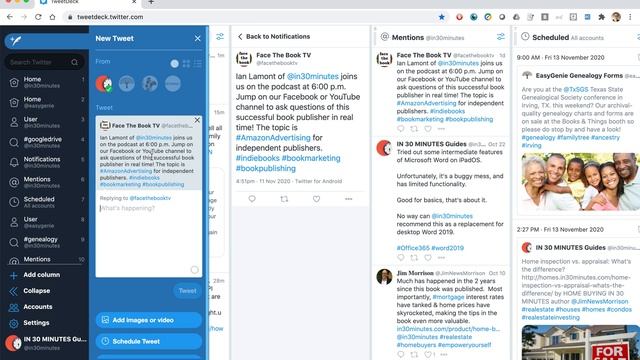Screen dimensions: 640x360
Task: Collapse the sidebar navigation
Action: click(30, 291)
